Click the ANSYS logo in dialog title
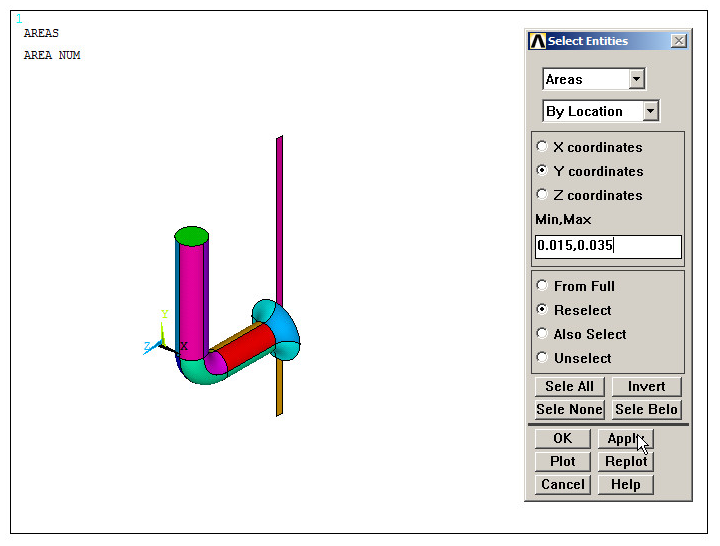 [x=538, y=41]
